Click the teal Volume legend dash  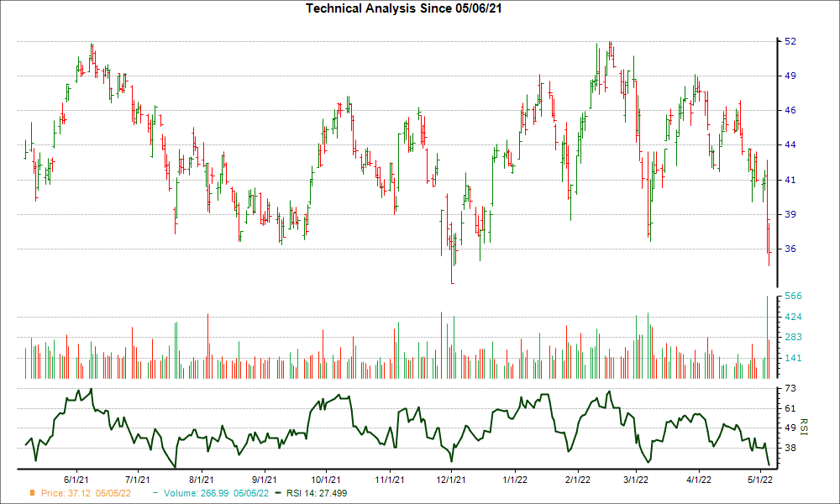pos(156,493)
